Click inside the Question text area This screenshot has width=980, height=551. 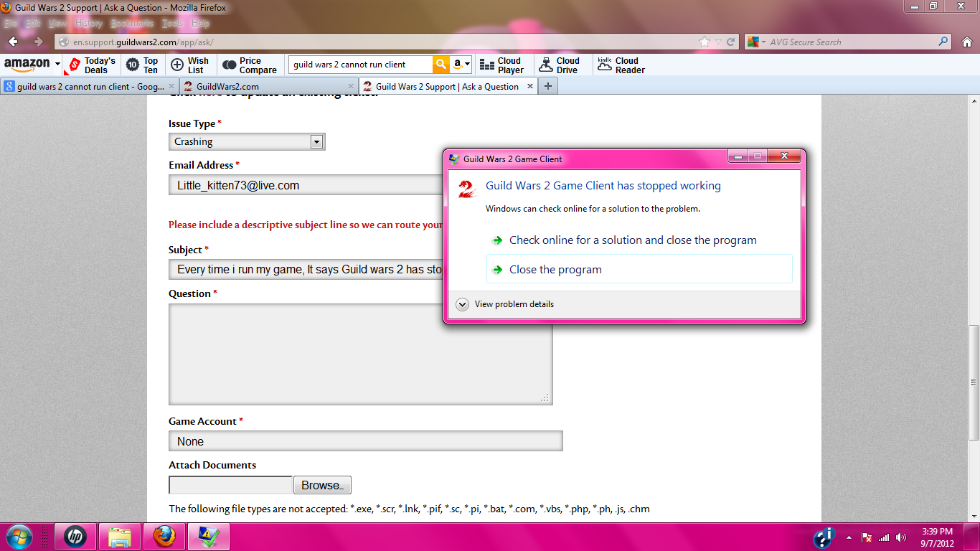360,354
